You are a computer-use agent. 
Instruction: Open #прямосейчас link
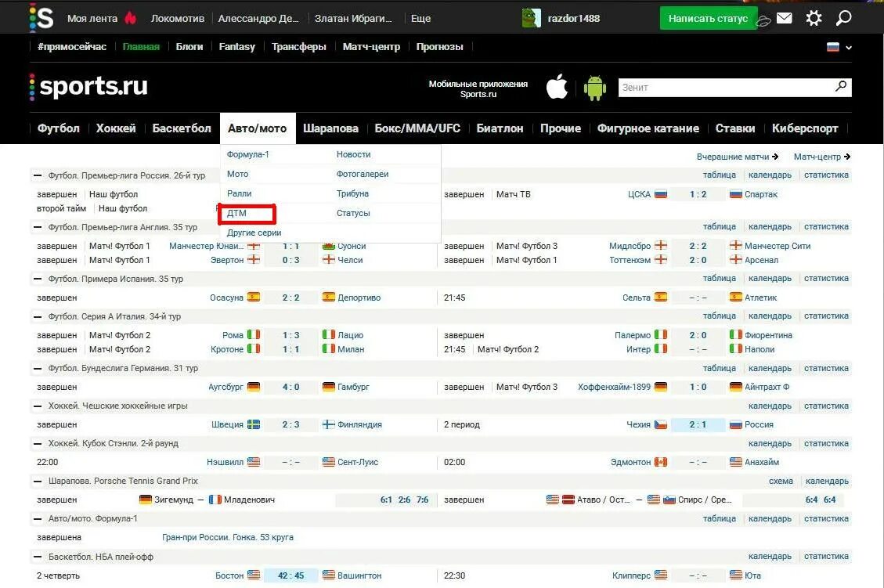(72, 47)
